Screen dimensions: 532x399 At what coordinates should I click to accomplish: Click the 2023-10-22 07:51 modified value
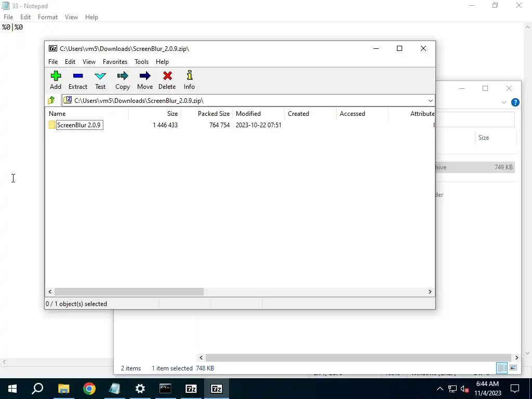(259, 125)
